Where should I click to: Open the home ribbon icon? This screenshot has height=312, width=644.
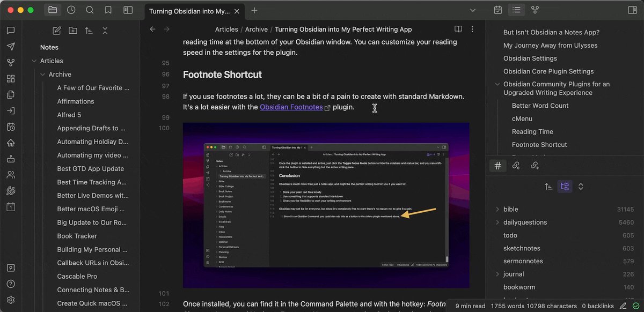(11, 143)
